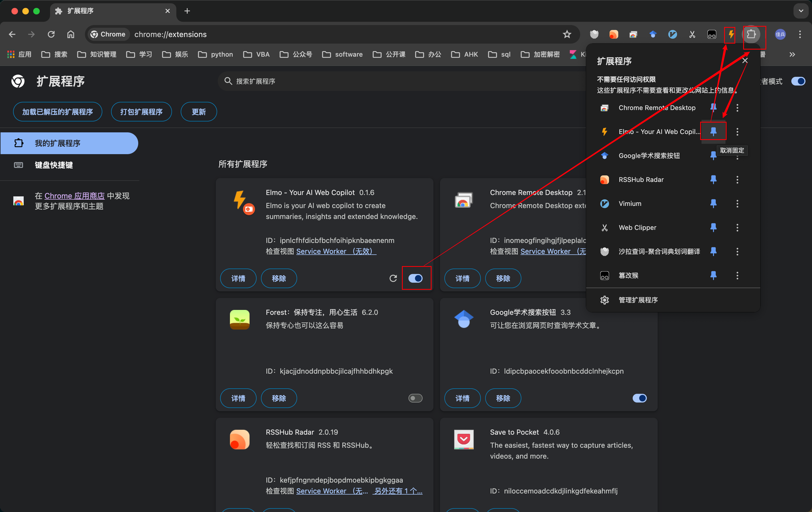Bookmark this page with the star
This screenshot has height=512, width=812.
tap(567, 34)
